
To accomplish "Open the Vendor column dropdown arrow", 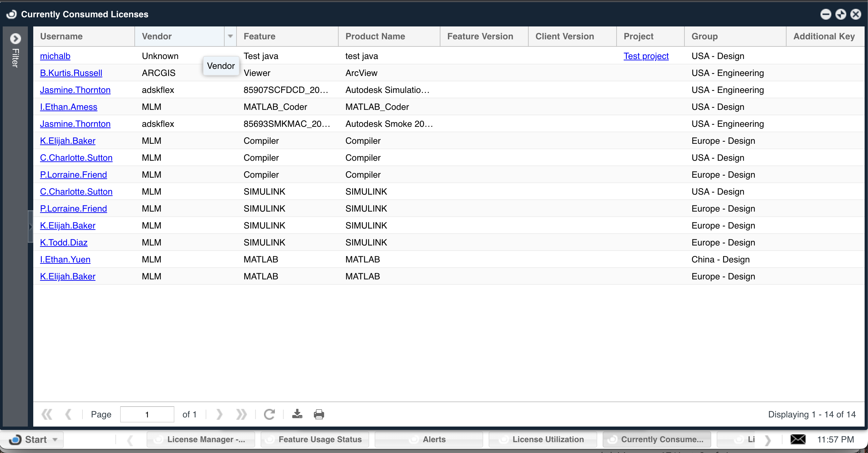I will (x=230, y=36).
